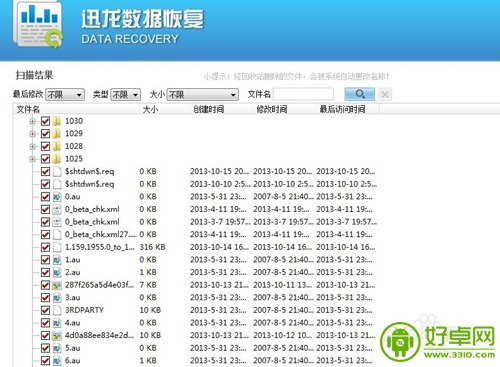This screenshot has width=500, height=367.
Task: Click image file icon of 4d0a88ee834e2d
Action: click(57, 336)
